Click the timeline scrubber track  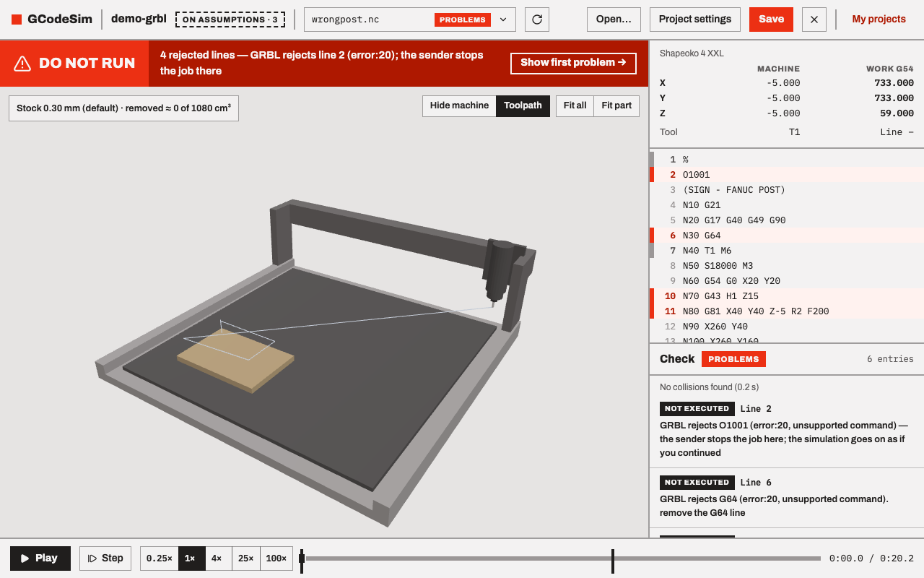[x=563, y=558]
